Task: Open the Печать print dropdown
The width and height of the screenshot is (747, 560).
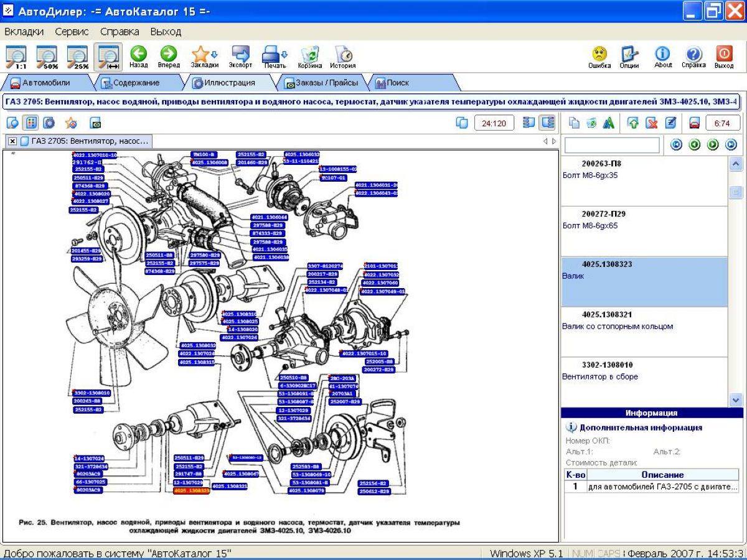Action: (x=275, y=57)
